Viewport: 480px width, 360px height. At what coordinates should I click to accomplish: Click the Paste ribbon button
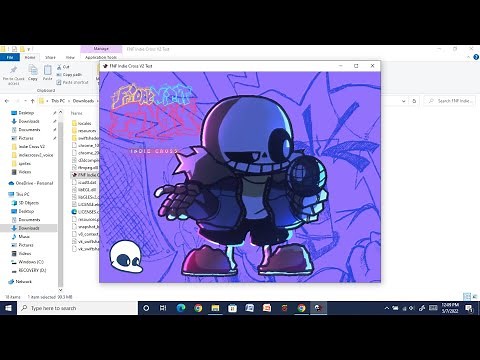[48, 73]
